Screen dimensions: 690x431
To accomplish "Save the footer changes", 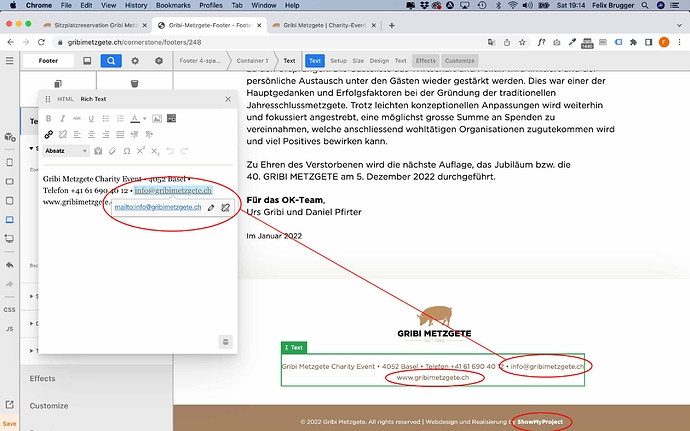I will 9,424.
